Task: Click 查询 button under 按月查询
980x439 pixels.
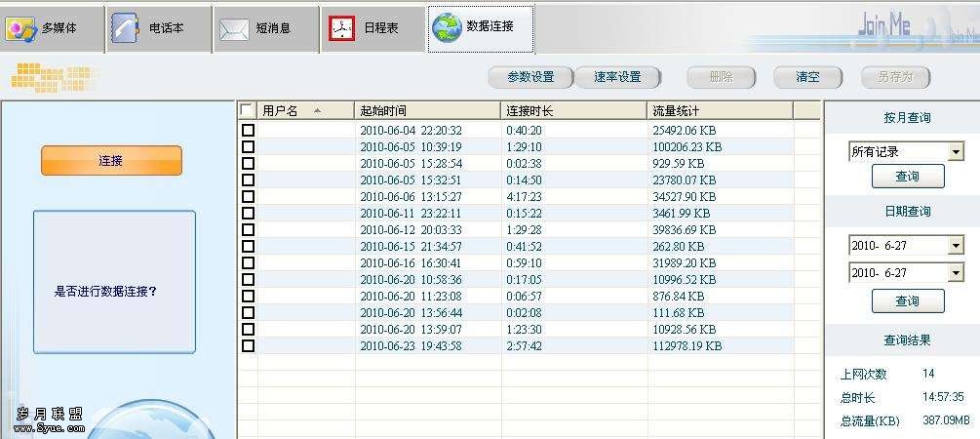Action: pos(908,177)
